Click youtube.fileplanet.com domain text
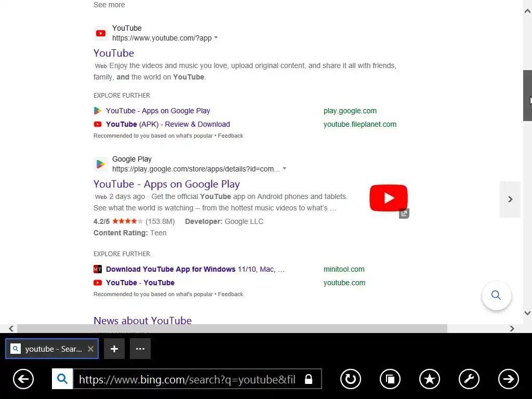This screenshot has height=399, width=532. pos(360,125)
